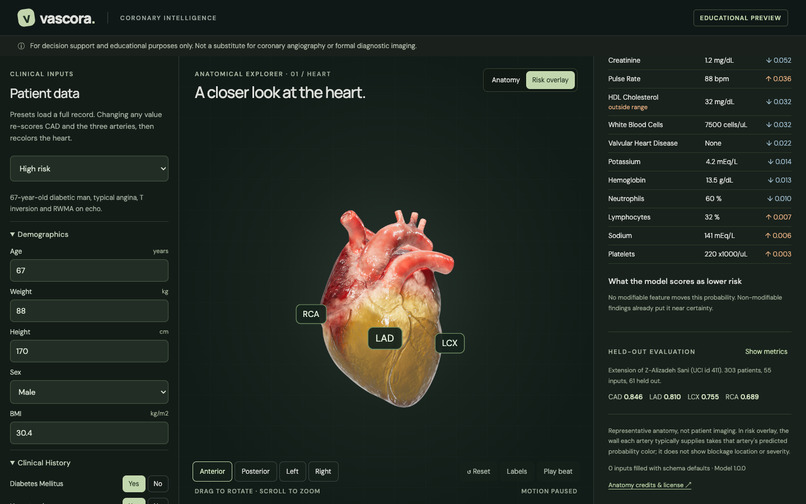Click Valvular Heart Disease row label

(643, 143)
